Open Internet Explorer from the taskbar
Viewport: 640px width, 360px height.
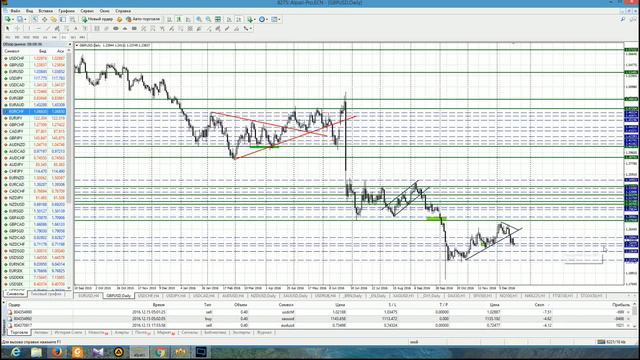(16, 352)
